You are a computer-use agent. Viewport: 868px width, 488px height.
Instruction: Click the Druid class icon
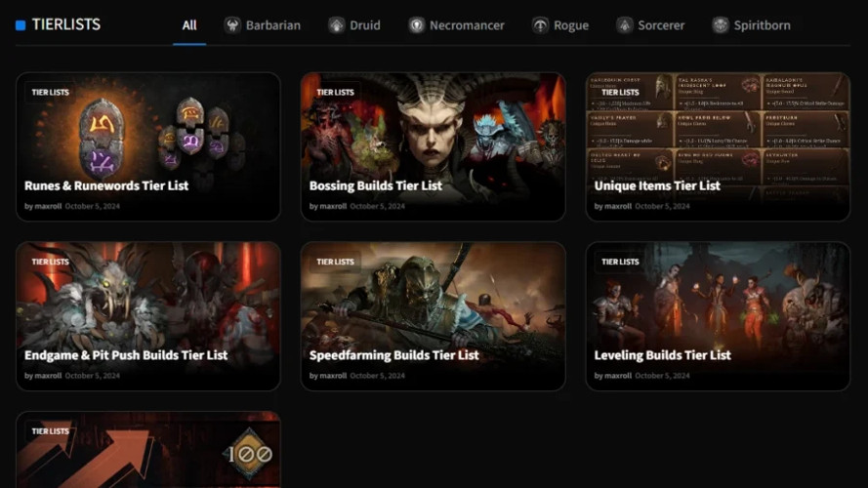[x=336, y=25]
